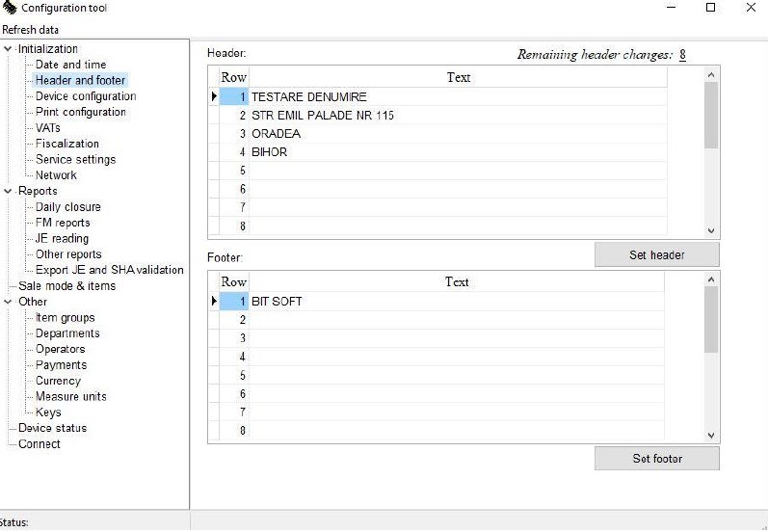Collapse the Initialization tree node

pos(8,49)
